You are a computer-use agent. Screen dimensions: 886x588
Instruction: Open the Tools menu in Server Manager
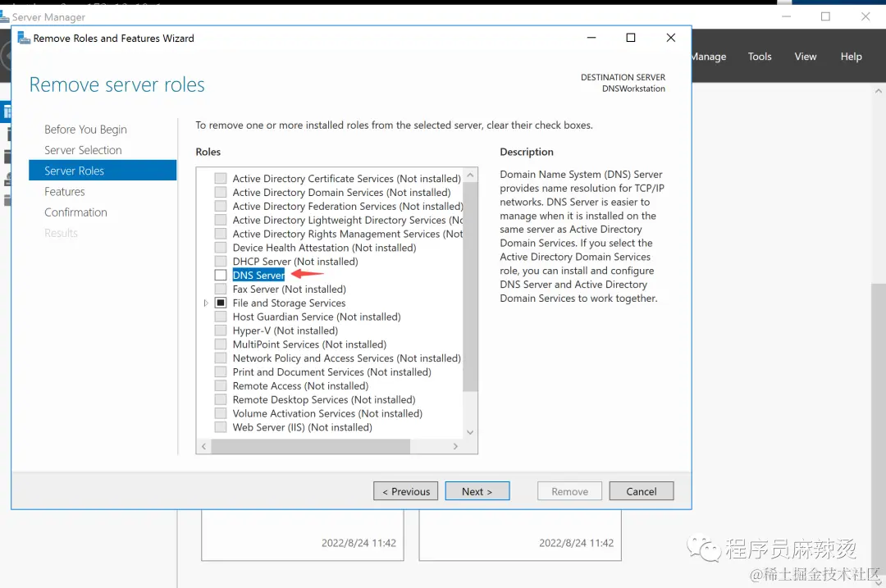click(x=760, y=57)
